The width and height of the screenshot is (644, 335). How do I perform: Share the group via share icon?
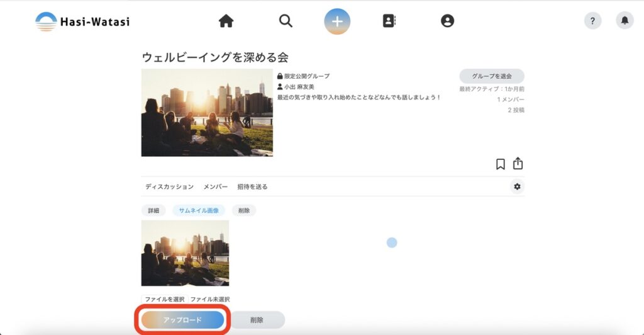pyautogui.click(x=518, y=164)
